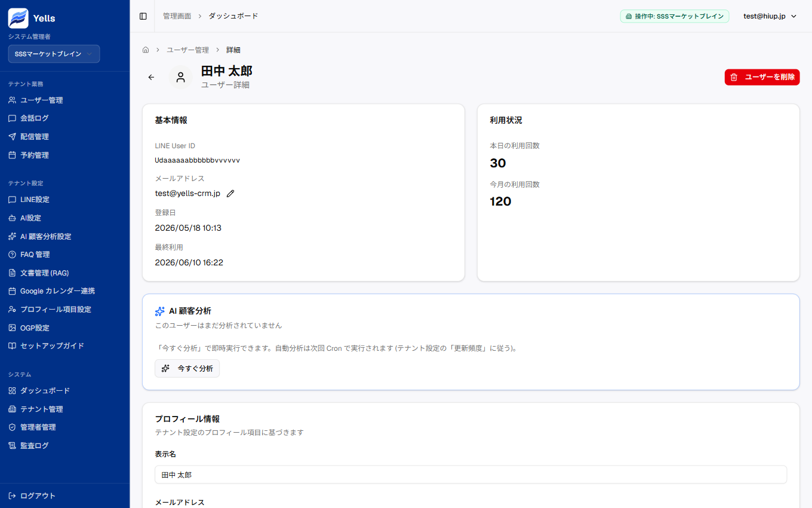Click the 配信管理 paper plane icon
812x508 pixels.
[12, 137]
